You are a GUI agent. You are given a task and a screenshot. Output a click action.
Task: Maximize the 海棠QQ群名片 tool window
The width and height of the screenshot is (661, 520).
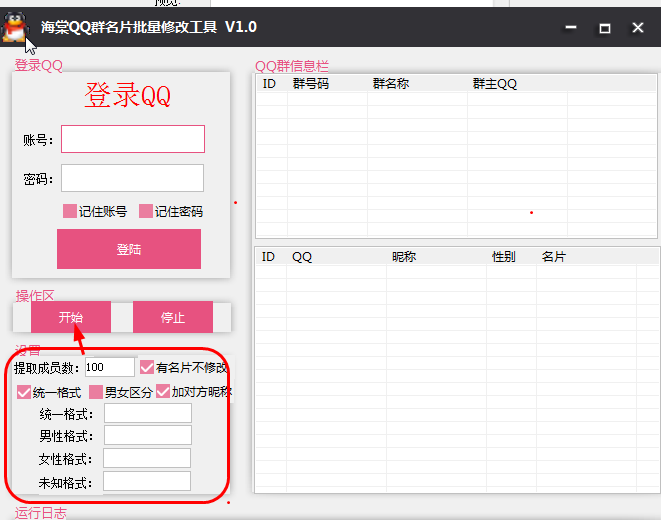coord(605,28)
